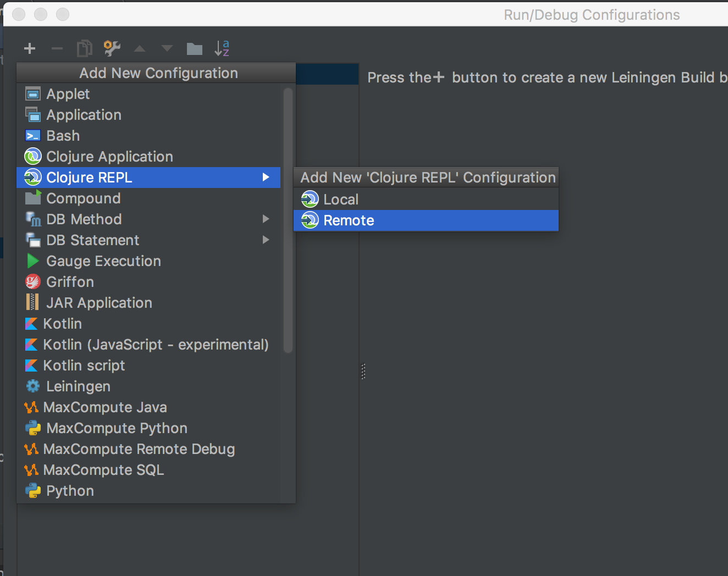Screen dimensions: 728x576
Task: Select Leiningen configuration type
Action: tap(148, 386)
